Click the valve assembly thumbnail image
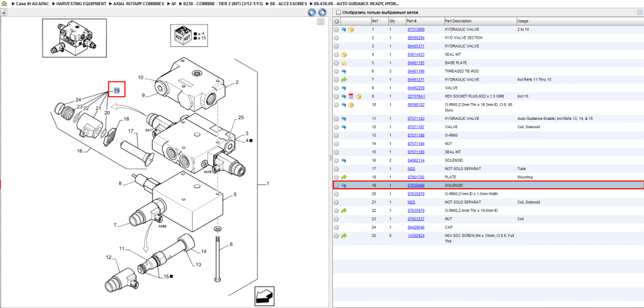This screenshot has width=644, height=308. pyautogui.click(x=74, y=38)
